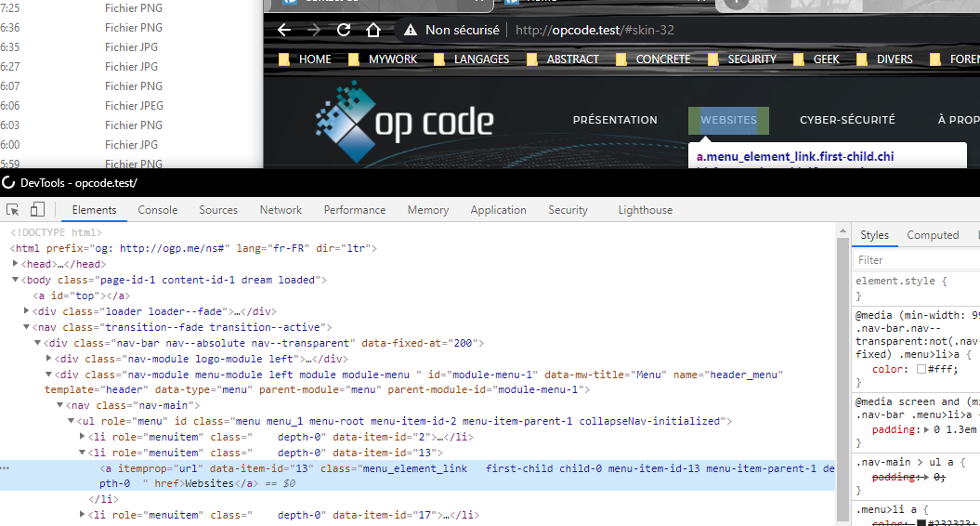Open the WEBSITES menu link
The width and height of the screenshot is (980, 526).
pos(729,120)
